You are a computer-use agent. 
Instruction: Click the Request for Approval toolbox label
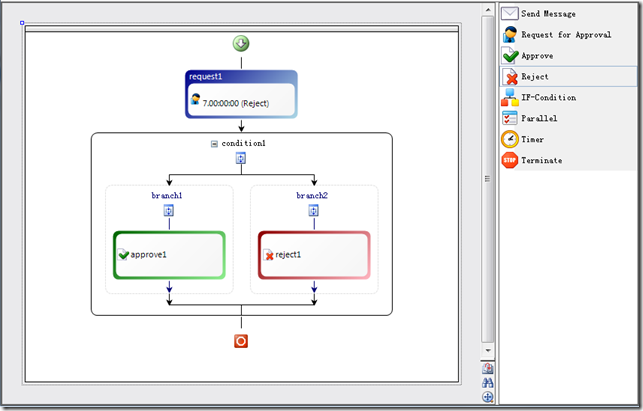tap(566, 35)
